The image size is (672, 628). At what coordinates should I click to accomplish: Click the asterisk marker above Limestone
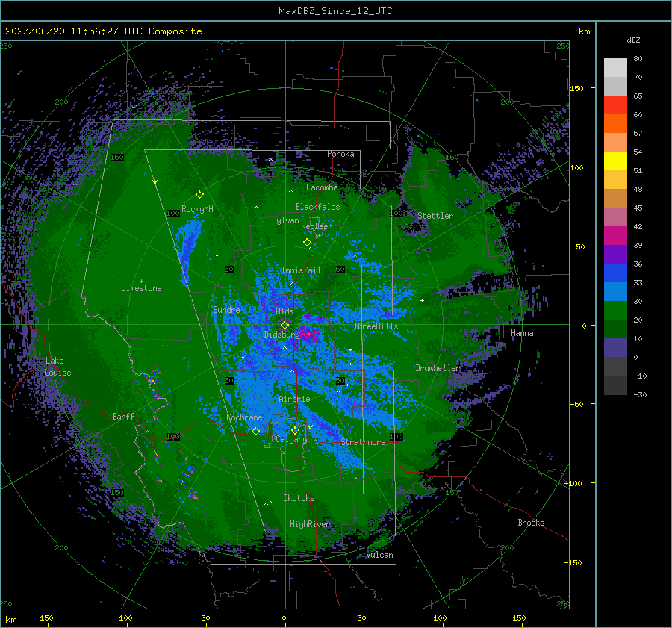point(141,282)
